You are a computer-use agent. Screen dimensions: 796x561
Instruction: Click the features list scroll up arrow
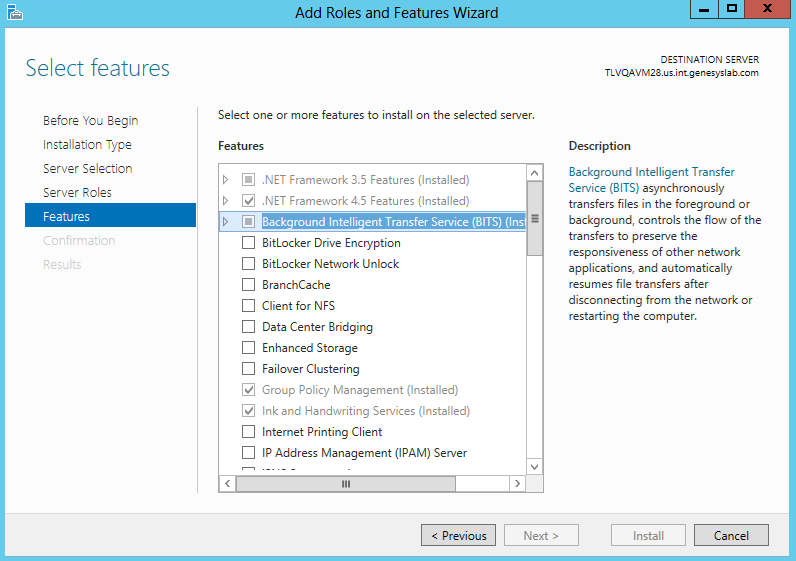pos(534,173)
